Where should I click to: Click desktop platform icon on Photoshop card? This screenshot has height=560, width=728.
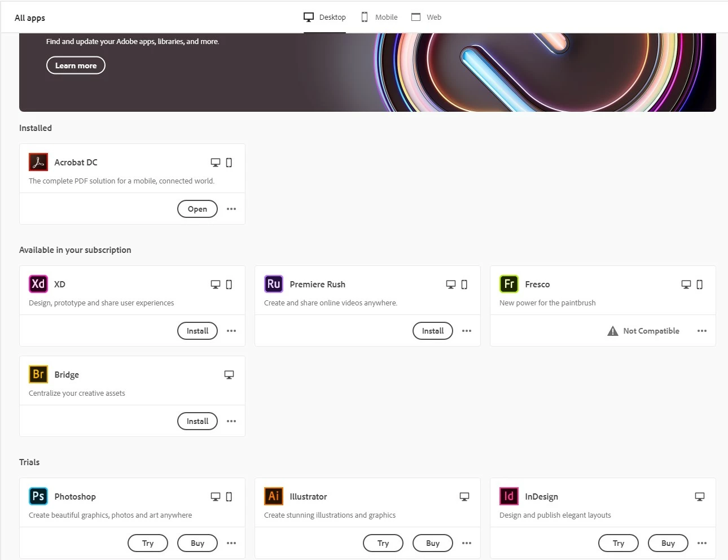pos(216,497)
